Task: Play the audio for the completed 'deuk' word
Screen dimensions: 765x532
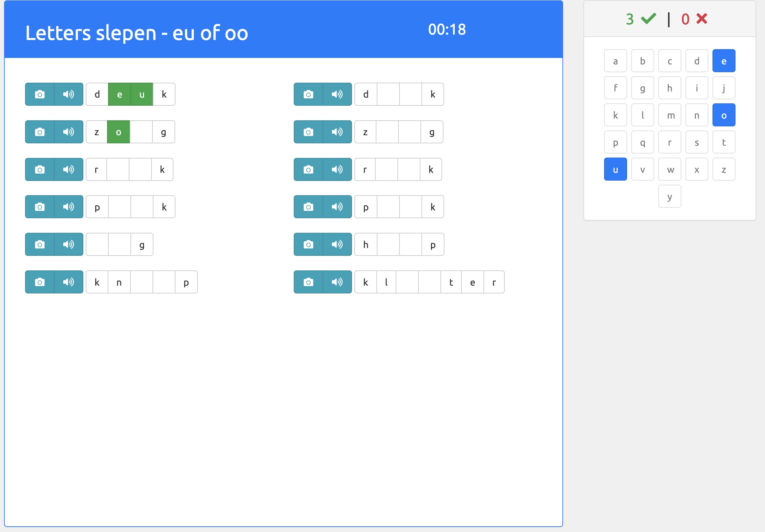Action: [68, 94]
